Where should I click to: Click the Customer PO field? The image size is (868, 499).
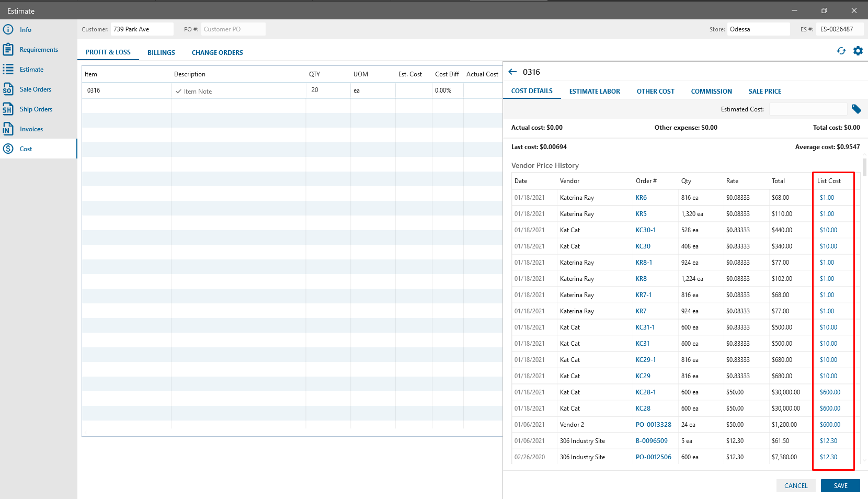(x=233, y=29)
